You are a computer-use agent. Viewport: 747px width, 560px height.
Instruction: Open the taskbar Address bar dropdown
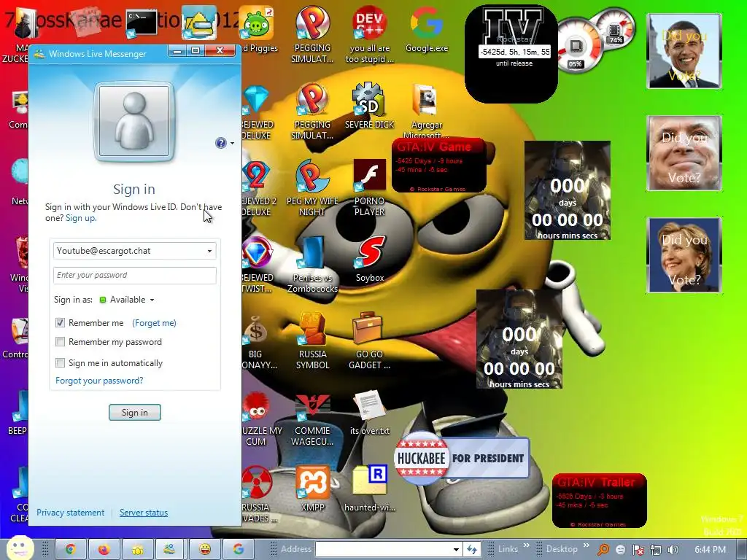[x=456, y=550]
